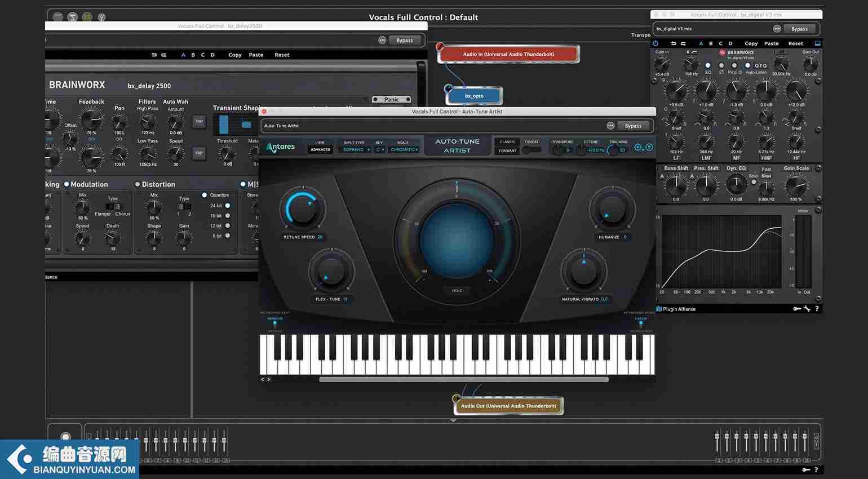Screen dimensions: 868x479
Task: Click wrench settings icon in bx_digital footer
Action: pos(807,309)
